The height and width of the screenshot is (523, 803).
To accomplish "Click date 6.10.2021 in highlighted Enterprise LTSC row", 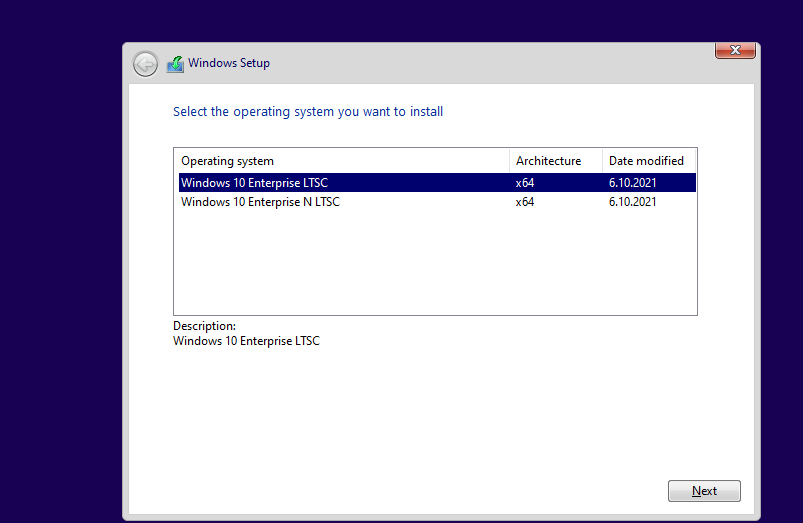I will pyautogui.click(x=632, y=183).
